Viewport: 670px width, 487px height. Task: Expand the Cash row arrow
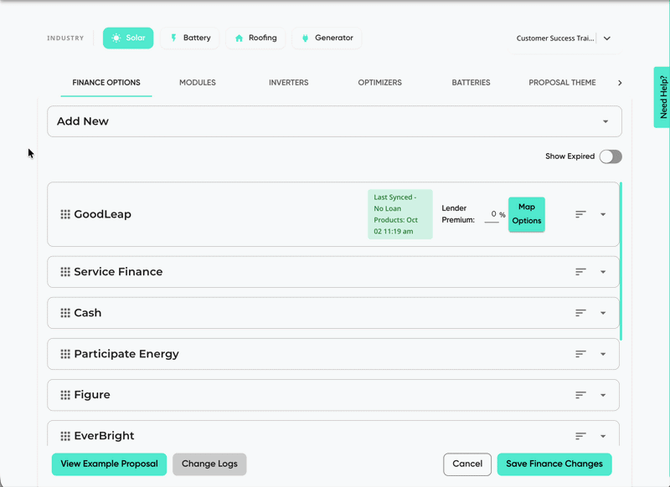click(603, 313)
